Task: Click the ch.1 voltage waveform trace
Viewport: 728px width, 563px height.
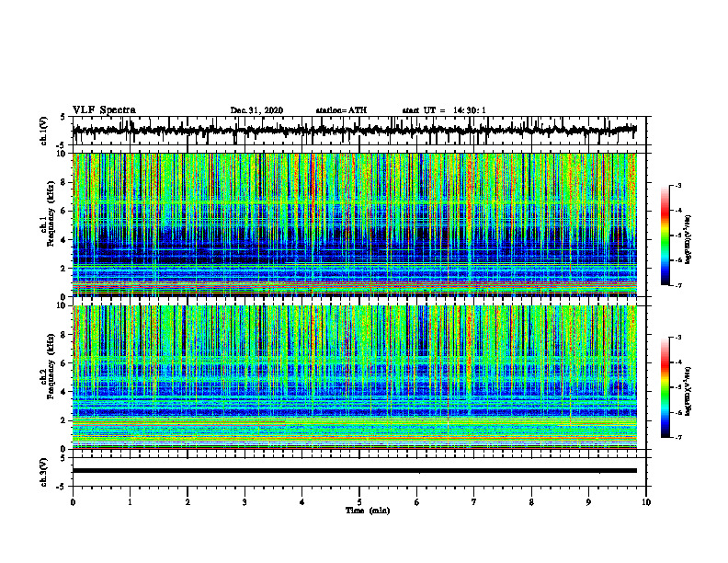Action: point(354,131)
